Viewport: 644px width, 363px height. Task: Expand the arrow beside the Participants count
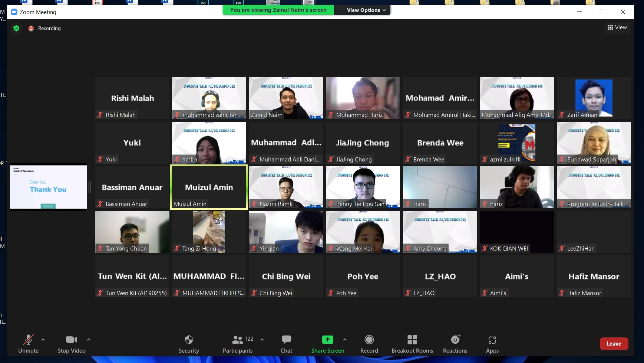coord(262,339)
